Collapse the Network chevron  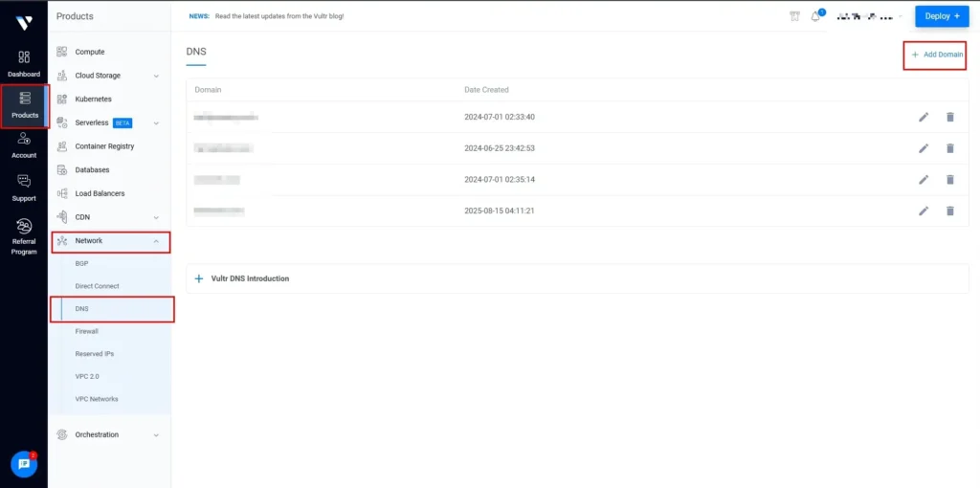156,241
